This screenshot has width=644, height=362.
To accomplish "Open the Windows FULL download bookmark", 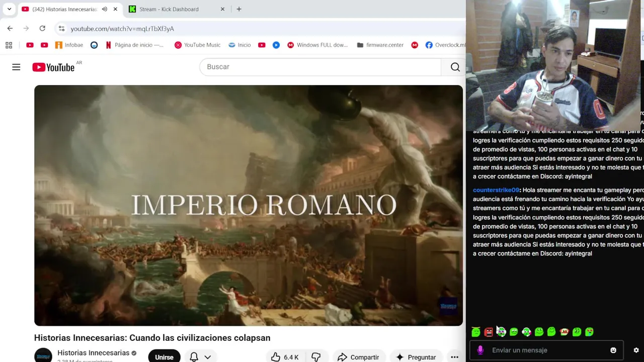I will click(317, 45).
